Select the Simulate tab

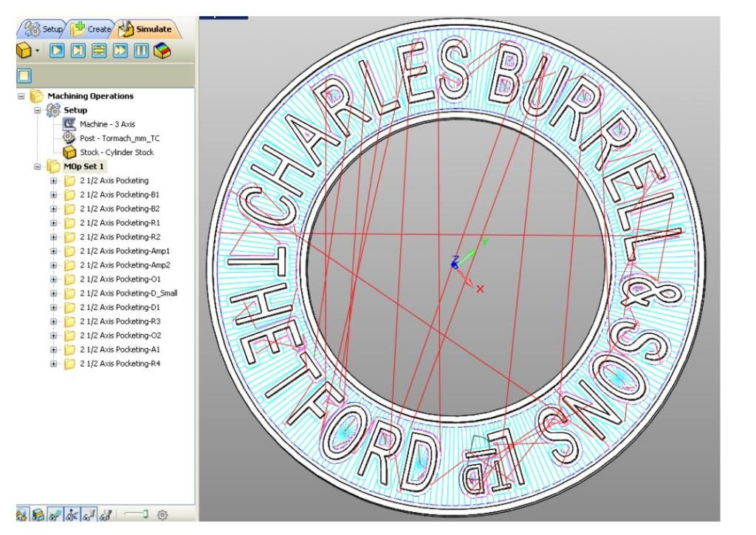click(145, 29)
